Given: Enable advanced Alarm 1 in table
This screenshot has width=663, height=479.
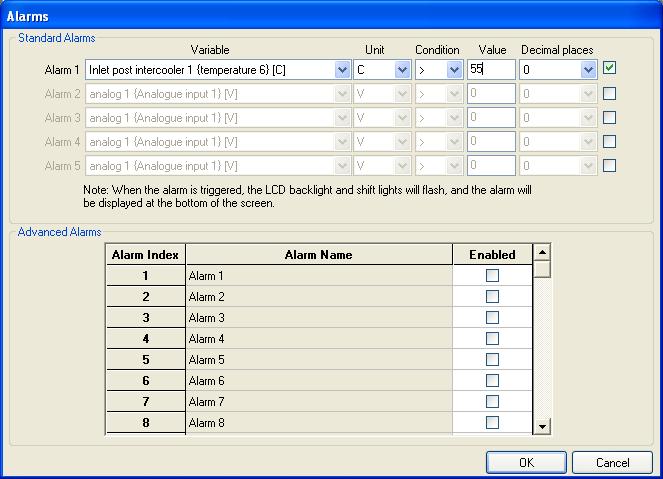Looking at the screenshot, I should 492,276.
